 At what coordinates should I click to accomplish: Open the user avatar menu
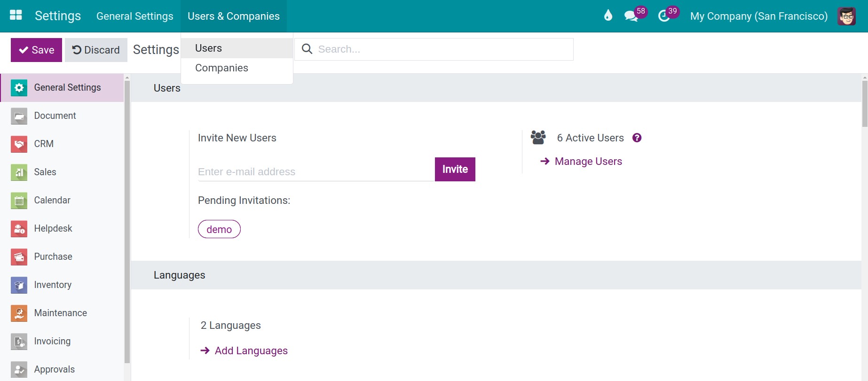(846, 16)
